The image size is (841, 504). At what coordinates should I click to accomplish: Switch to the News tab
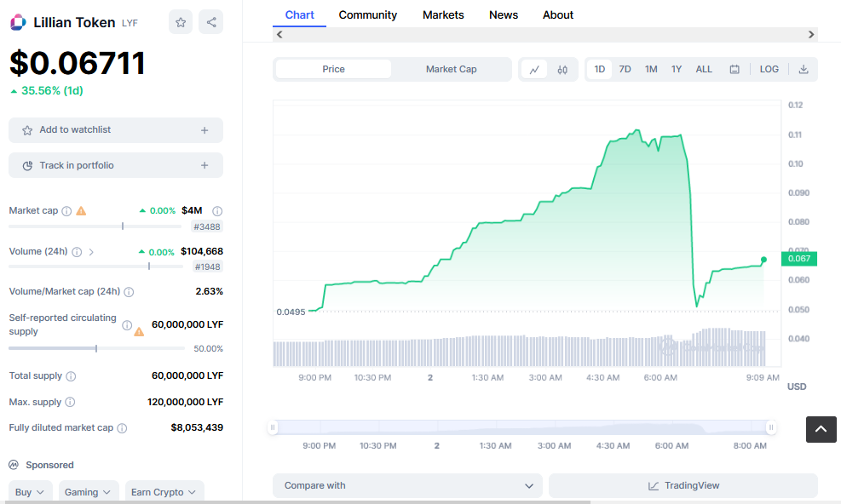(504, 15)
